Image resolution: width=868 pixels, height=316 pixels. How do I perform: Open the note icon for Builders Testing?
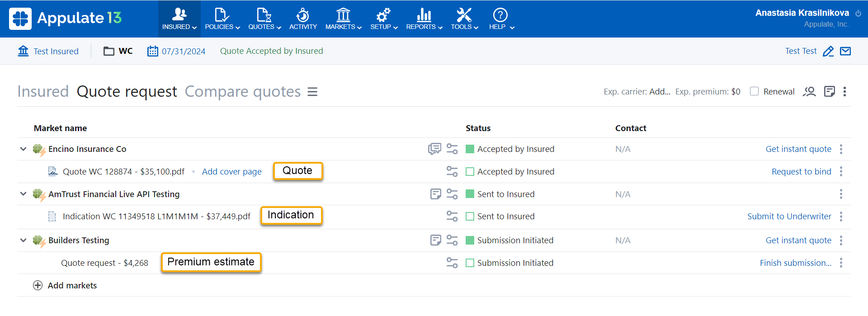point(435,240)
